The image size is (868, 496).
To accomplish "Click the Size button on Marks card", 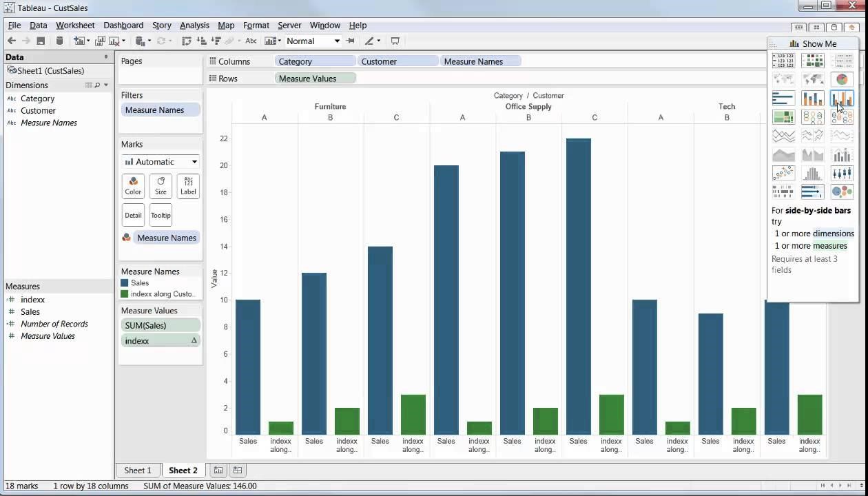I will pyautogui.click(x=161, y=186).
